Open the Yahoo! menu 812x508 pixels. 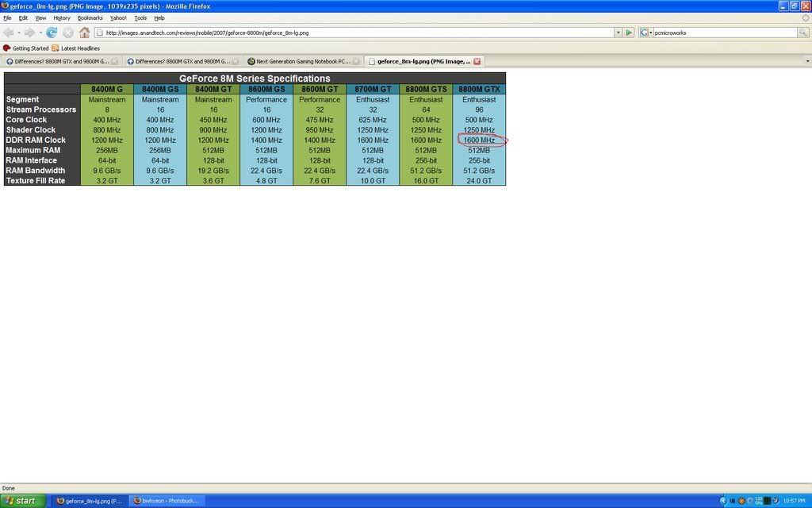(x=118, y=18)
